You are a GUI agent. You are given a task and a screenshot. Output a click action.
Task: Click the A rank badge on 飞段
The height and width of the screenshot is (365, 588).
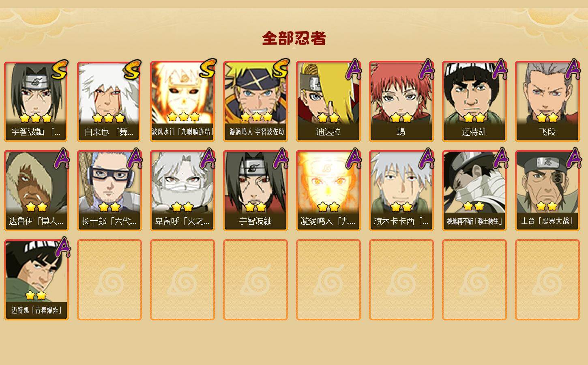click(x=572, y=69)
